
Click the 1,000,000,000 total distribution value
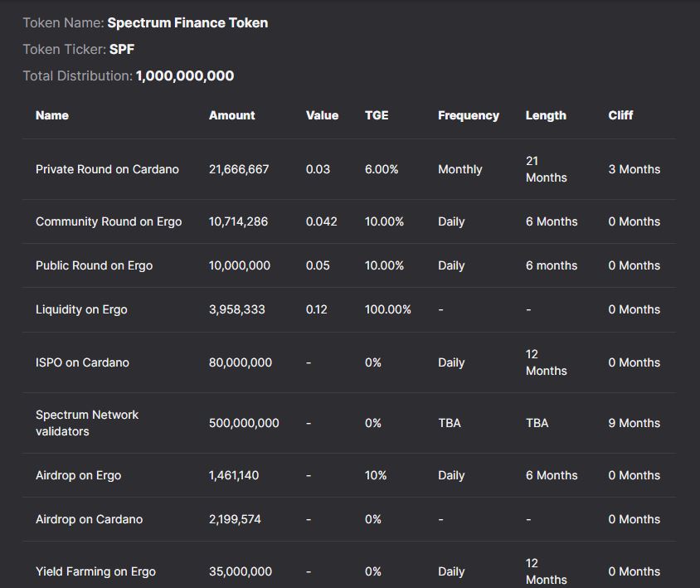click(x=185, y=76)
